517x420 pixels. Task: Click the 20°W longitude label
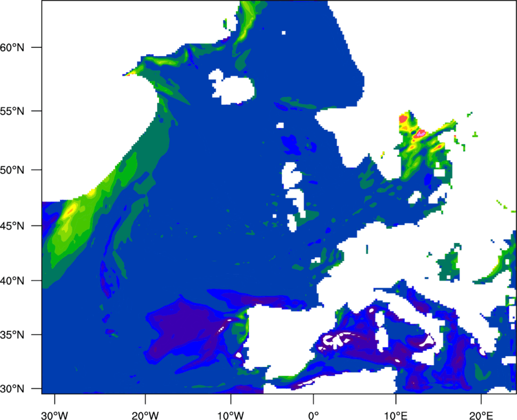tap(145, 415)
